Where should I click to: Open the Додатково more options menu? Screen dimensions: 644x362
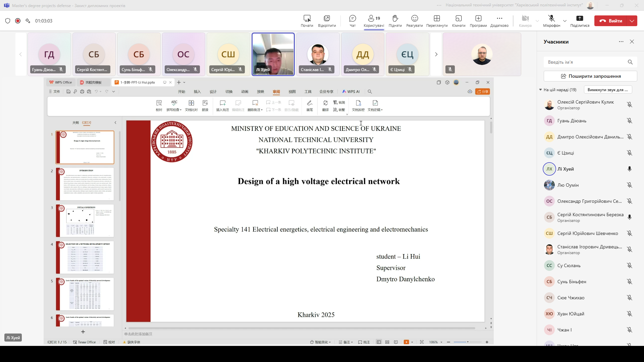499,18
